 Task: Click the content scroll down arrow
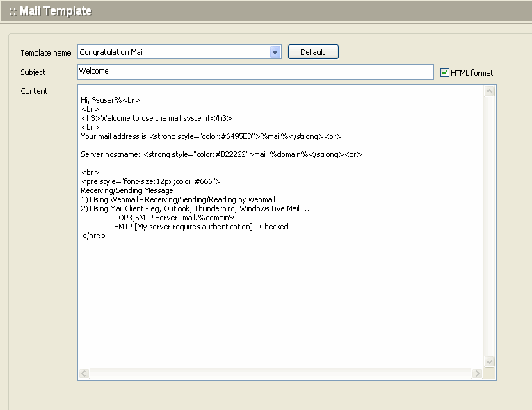pyautogui.click(x=489, y=361)
